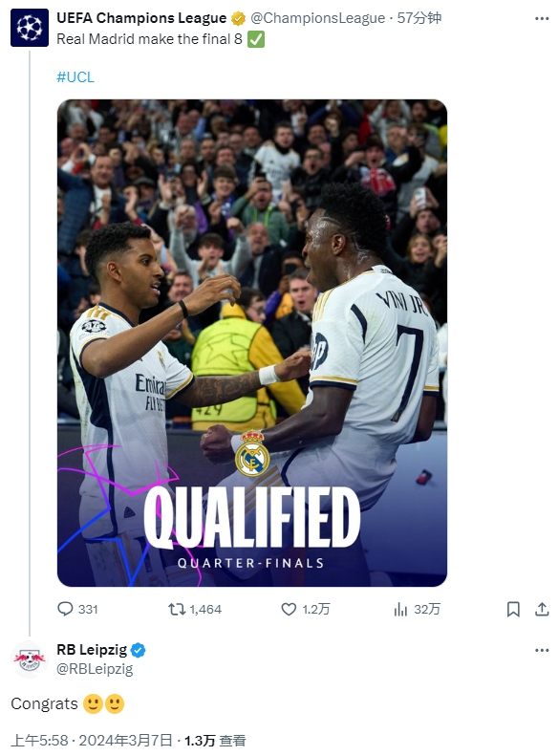
Task: Click the blue verified badge beside RB Leipzig
Action: point(138,651)
